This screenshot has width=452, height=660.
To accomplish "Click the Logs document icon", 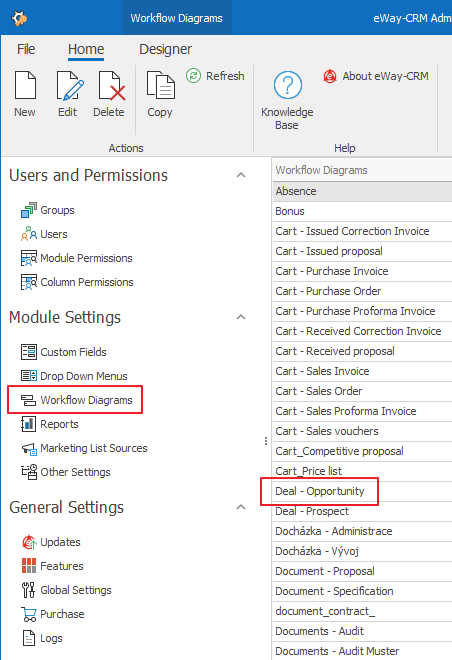I will (x=29, y=638).
